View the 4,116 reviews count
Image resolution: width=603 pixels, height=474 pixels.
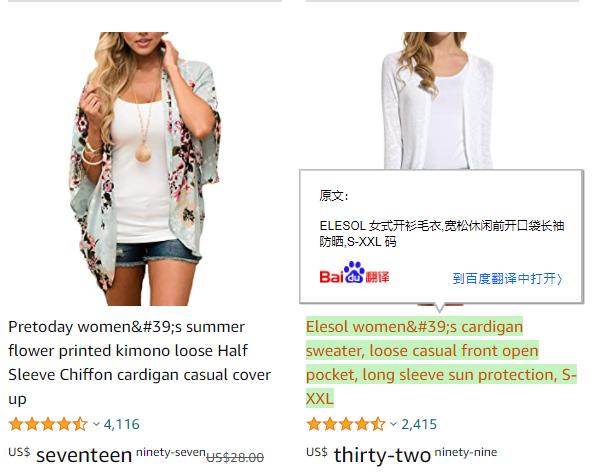122,424
